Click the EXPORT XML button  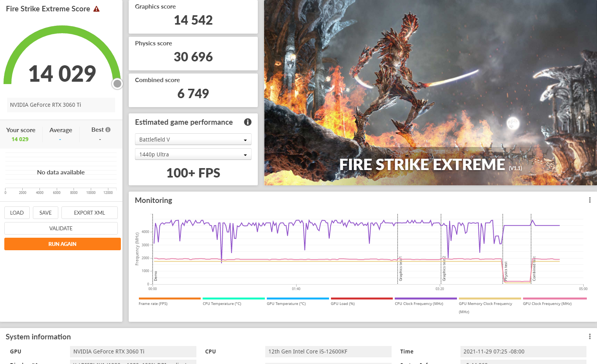tap(89, 213)
